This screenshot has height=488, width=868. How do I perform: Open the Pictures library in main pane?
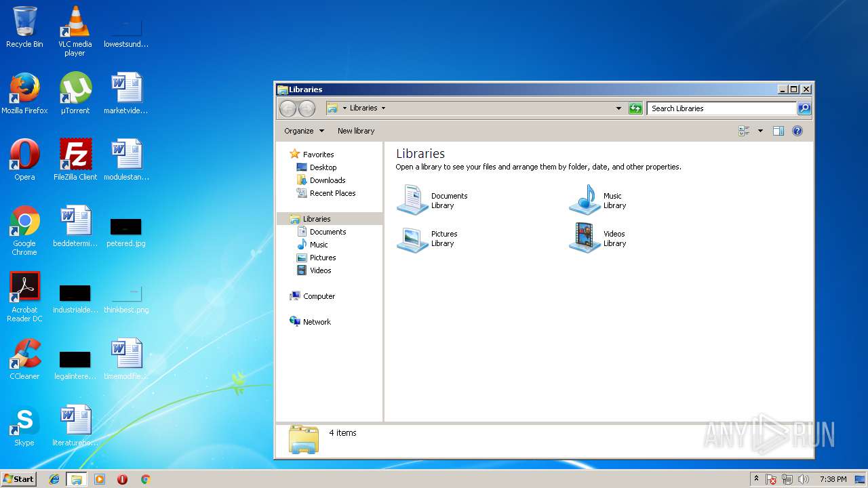tap(427, 238)
